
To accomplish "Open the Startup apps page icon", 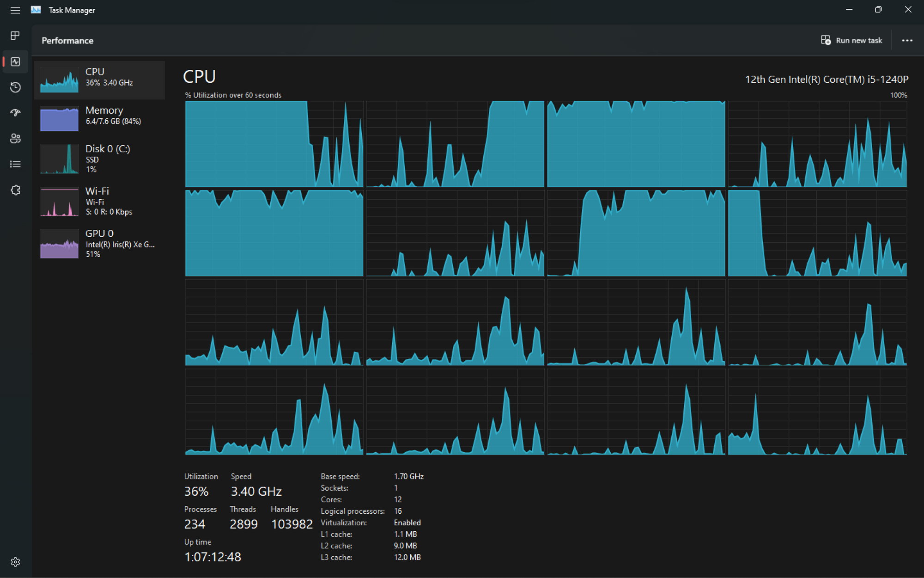I will click(15, 113).
